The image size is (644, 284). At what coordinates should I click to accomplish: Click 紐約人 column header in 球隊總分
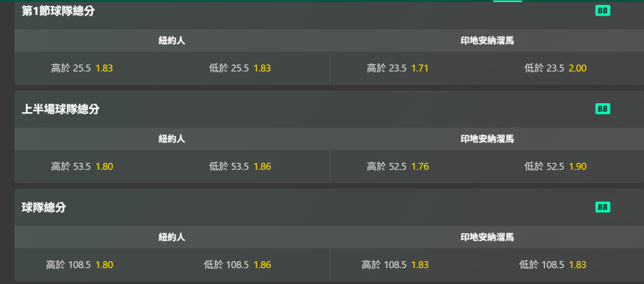tap(172, 237)
